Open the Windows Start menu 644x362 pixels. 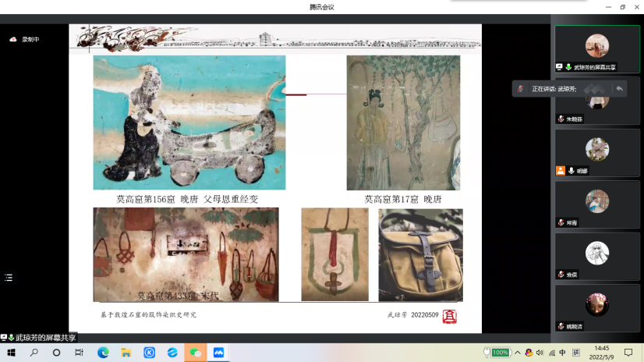(11, 353)
